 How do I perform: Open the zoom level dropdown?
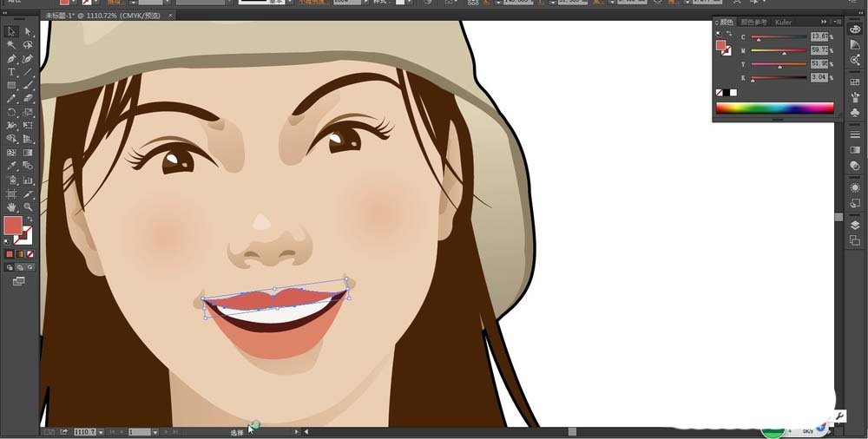101,431
